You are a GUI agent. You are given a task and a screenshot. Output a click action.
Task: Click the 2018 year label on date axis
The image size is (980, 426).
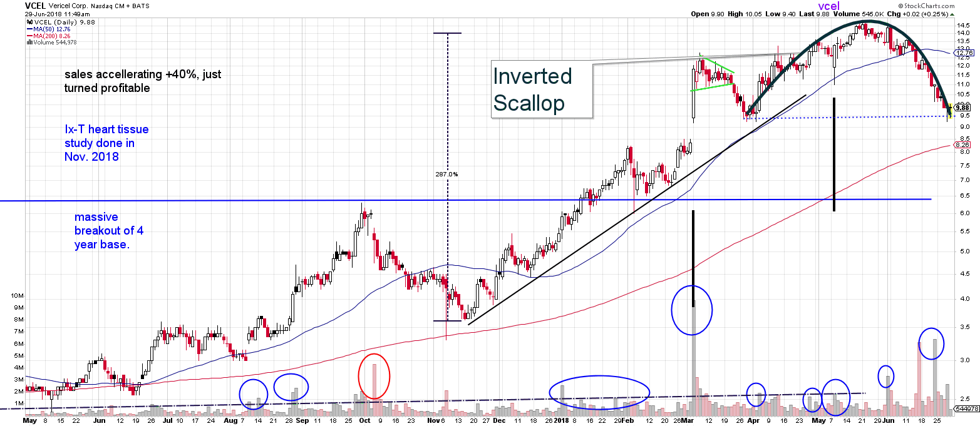562,421
